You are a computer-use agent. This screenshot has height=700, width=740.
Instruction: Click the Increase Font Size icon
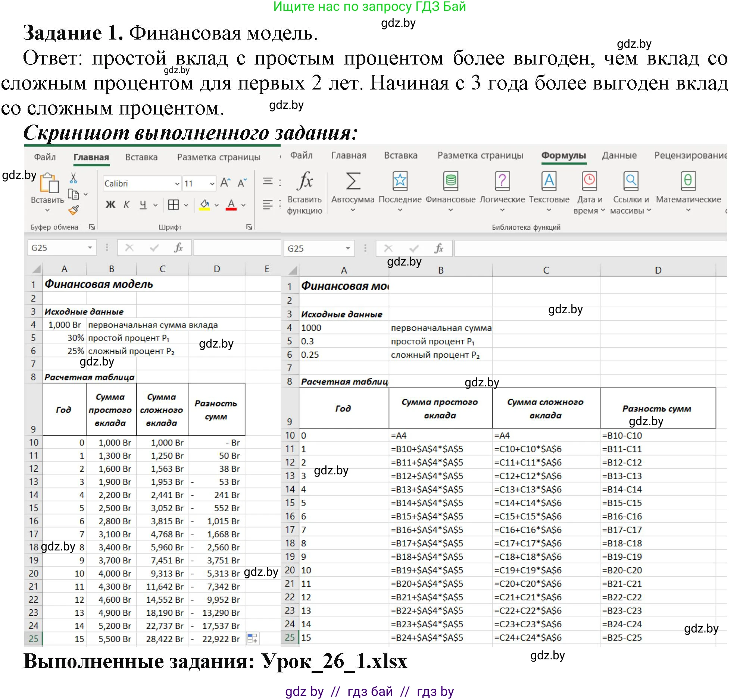[225, 183]
